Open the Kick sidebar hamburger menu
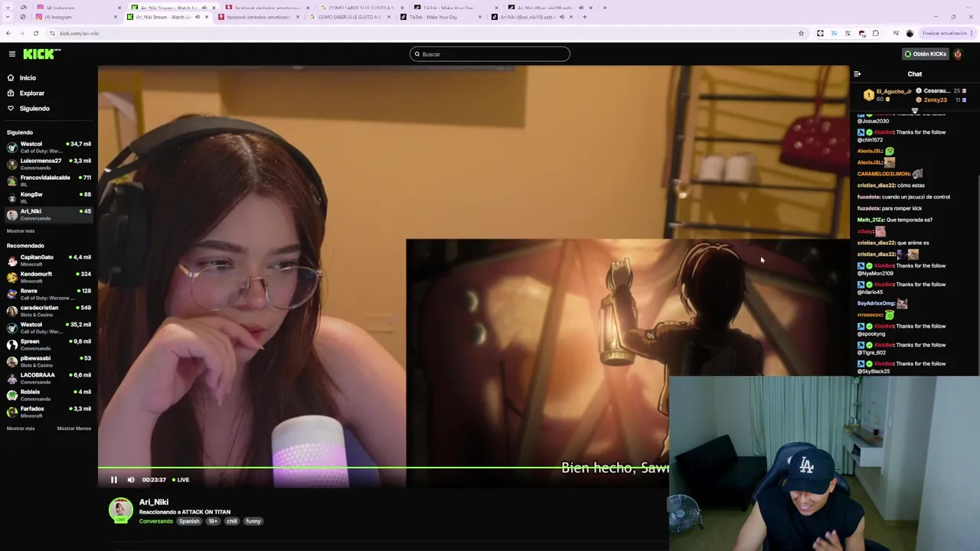The image size is (980, 551). tap(12, 54)
